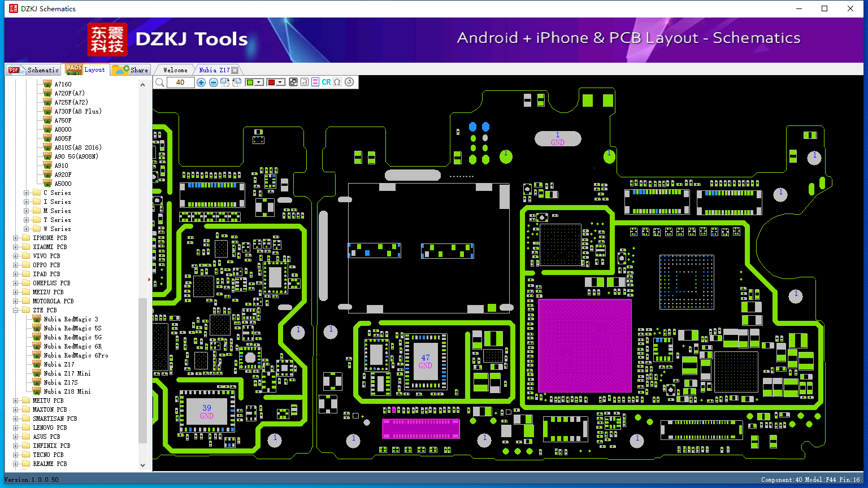868x488 pixels.
Task: Open the A730F(A8 Plus) layout file
Action: (78, 111)
